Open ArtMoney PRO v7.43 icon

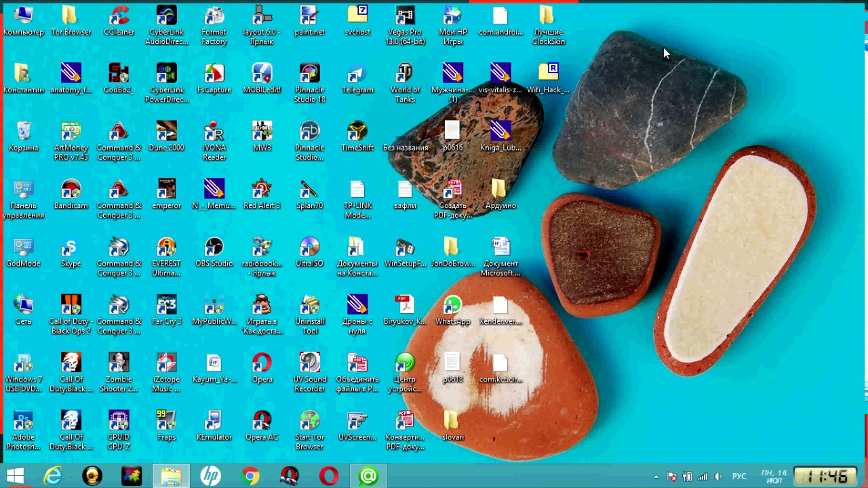click(71, 141)
